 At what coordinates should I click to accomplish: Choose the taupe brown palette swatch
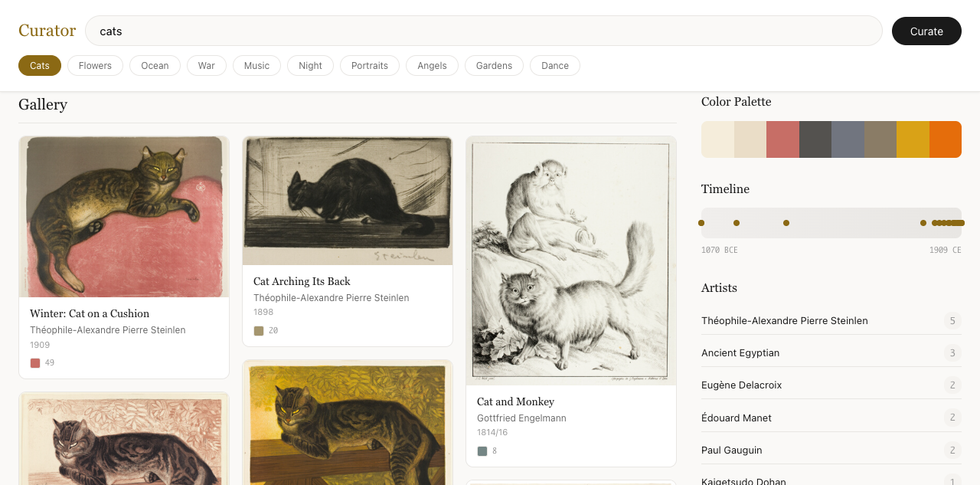(880, 139)
